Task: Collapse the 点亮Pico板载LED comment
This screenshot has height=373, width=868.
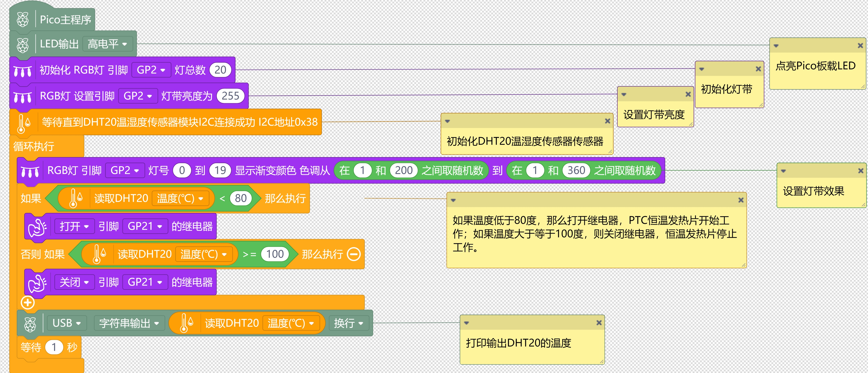Action: coord(776,46)
